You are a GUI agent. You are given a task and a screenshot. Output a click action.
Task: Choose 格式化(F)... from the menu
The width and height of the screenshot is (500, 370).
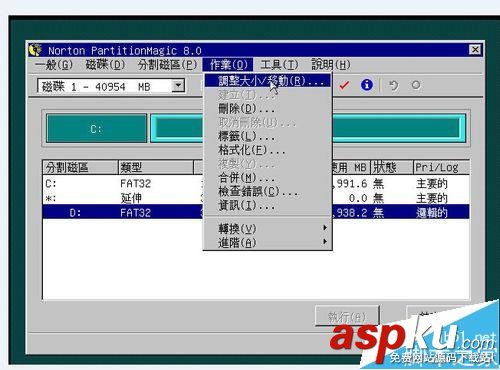[x=268, y=150]
